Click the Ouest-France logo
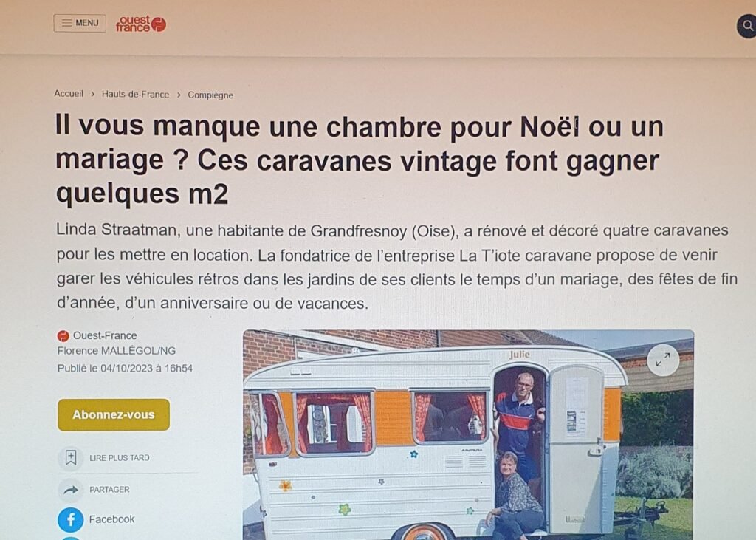Image resolution: width=756 pixels, height=540 pixels. [141, 24]
